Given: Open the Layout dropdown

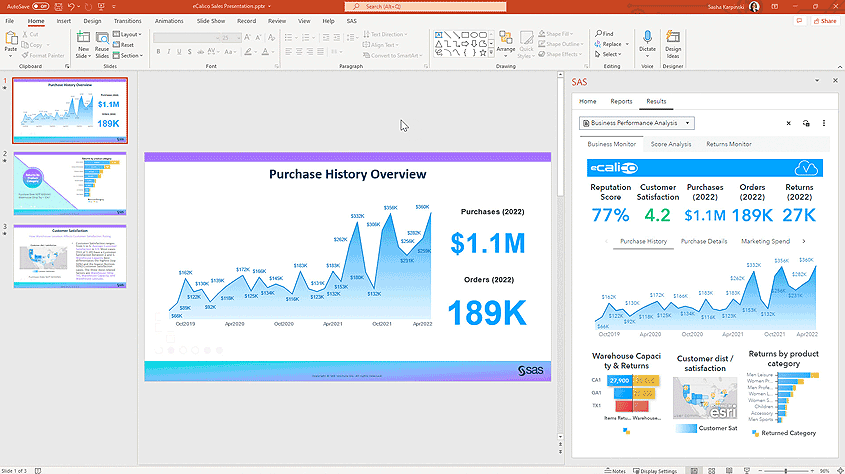Looking at the screenshot, I should (x=127, y=34).
